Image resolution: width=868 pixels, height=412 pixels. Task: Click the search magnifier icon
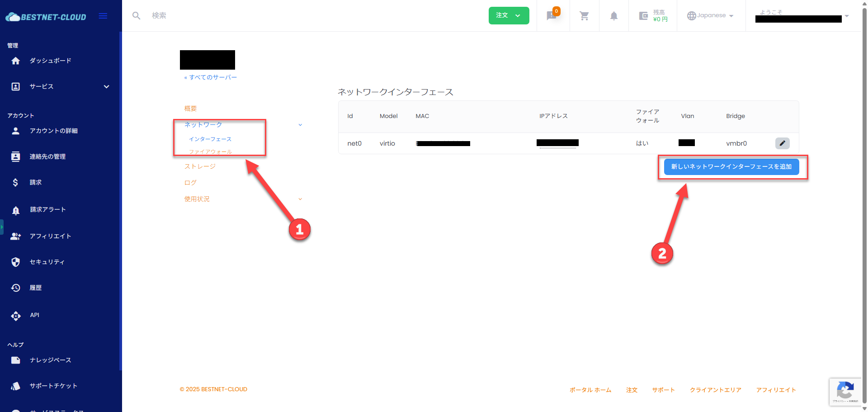click(136, 16)
